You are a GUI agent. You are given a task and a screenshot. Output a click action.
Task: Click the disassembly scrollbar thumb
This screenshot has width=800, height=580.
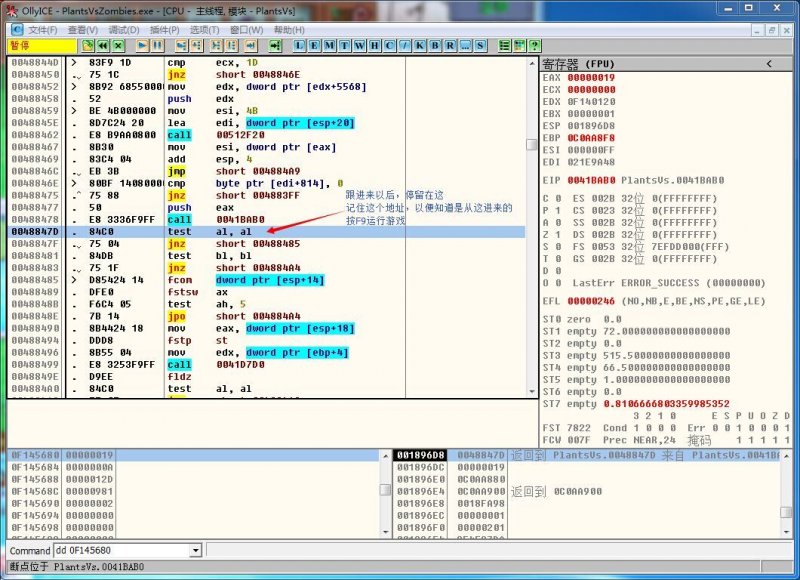pyautogui.click(x=532, y=144)
